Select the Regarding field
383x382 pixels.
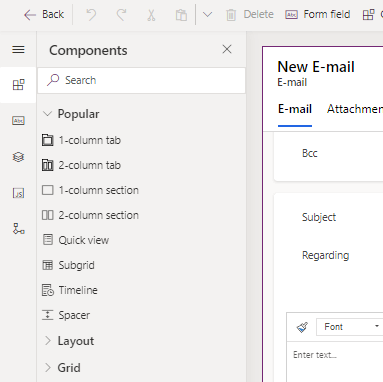coord(325,255)
